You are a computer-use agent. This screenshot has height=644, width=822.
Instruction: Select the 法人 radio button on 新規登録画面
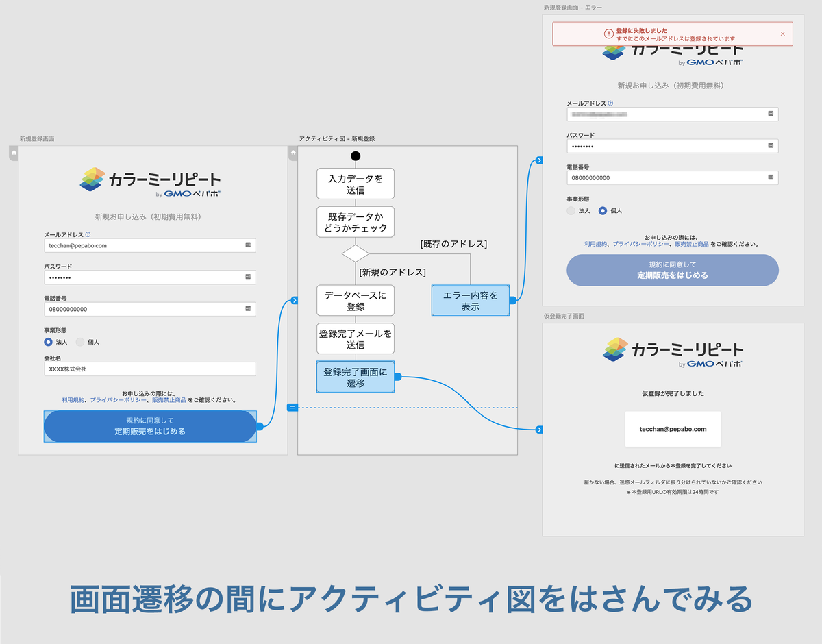(x=47, y=342)
